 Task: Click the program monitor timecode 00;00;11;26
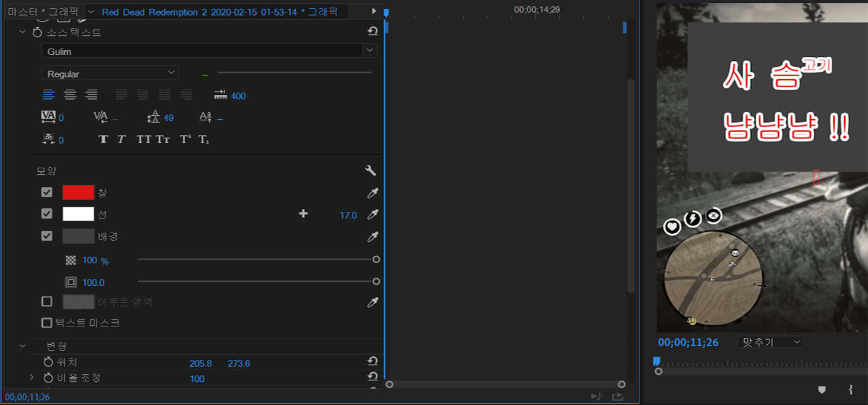[x=688, y=343]
